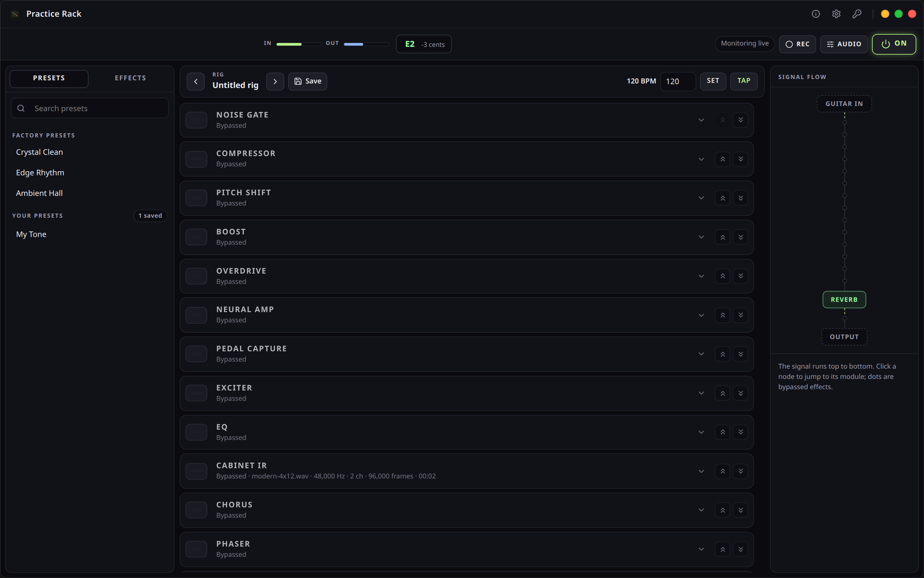Expand the Chorus module
924x578 pixels.
[x=701, y=510]
